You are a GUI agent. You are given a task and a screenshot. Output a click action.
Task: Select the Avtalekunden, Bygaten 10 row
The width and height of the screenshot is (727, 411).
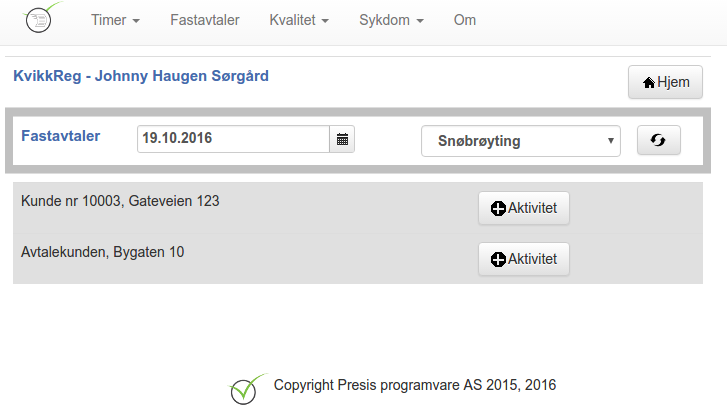[x=357, y=258]
